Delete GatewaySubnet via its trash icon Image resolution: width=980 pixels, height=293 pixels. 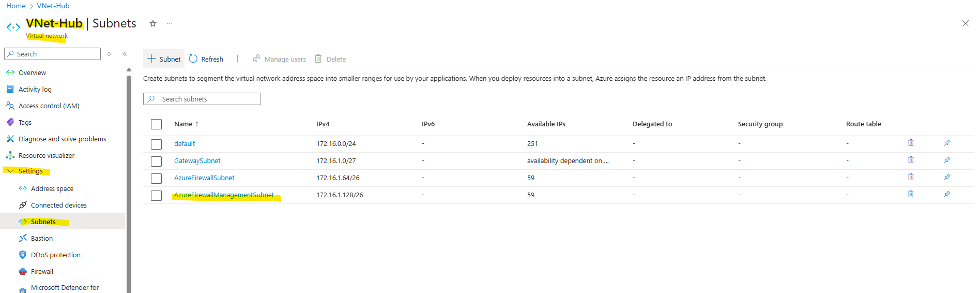[911, 160]
